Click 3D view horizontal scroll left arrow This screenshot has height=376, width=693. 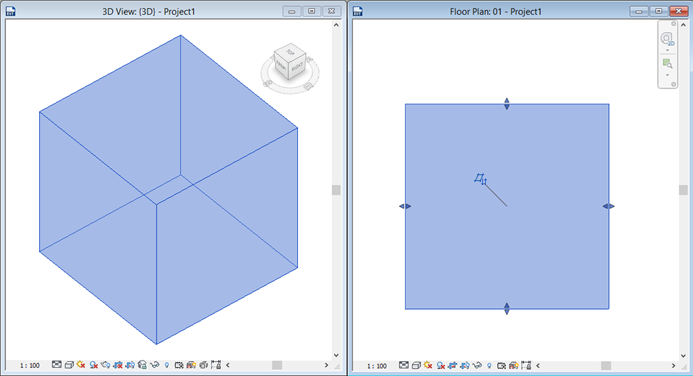(228, 365)
